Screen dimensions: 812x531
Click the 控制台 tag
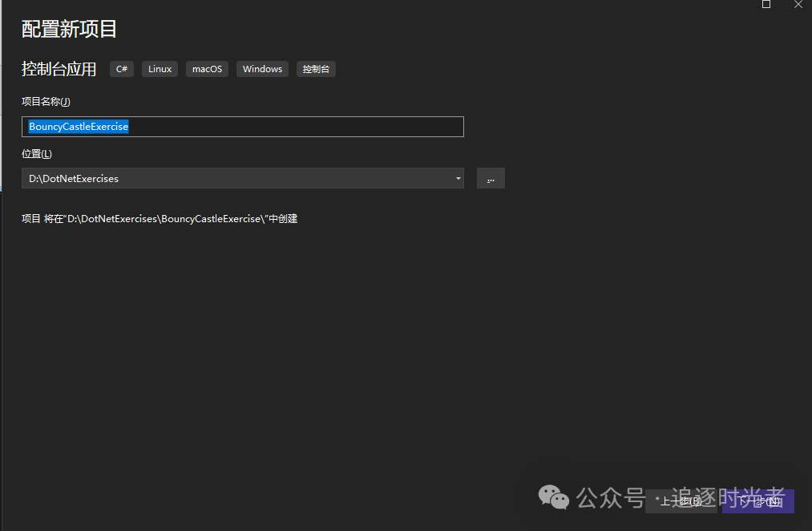[x=316, y=69]
